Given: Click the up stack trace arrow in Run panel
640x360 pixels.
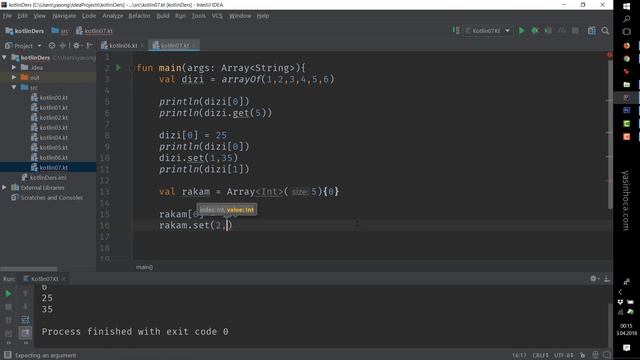Looking at the screenshot, I should tap(25, 293).
